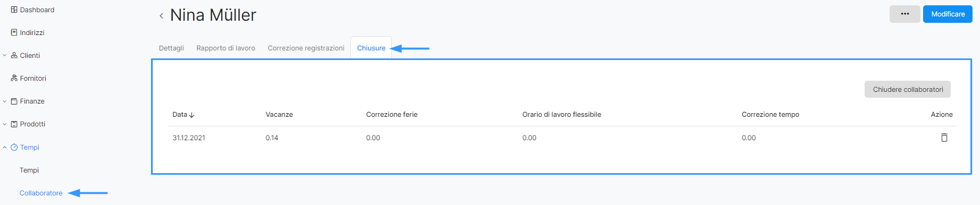Click the Fornitori suppliers icon
The width and height of the screenshot is (980, 205).
coord(14,78)
